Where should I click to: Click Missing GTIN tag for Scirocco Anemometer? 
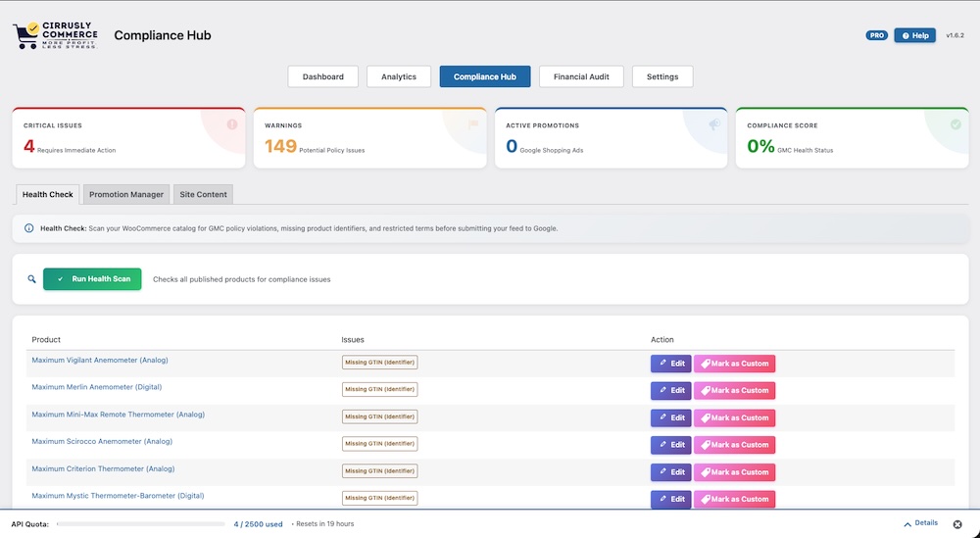[x=380, y=444]
